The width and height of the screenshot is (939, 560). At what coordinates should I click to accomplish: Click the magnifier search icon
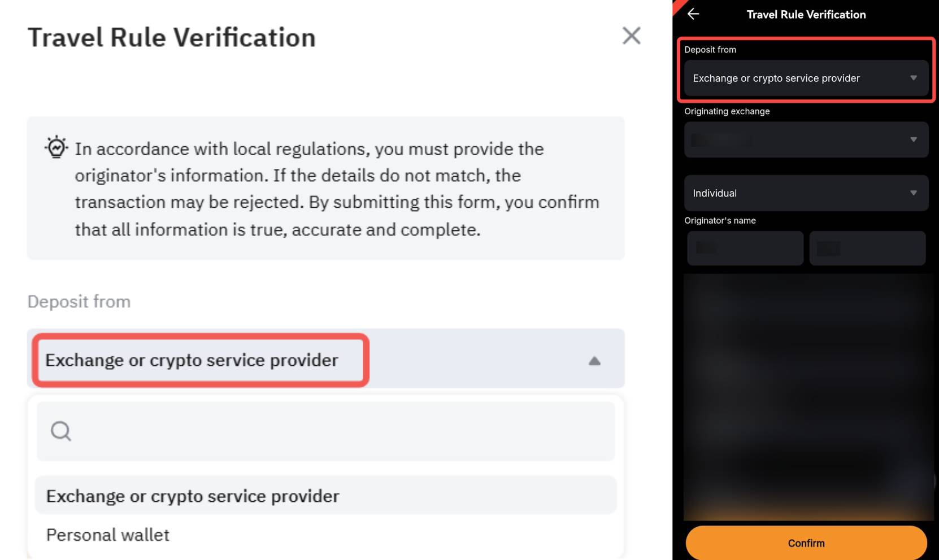pos(61,431)
